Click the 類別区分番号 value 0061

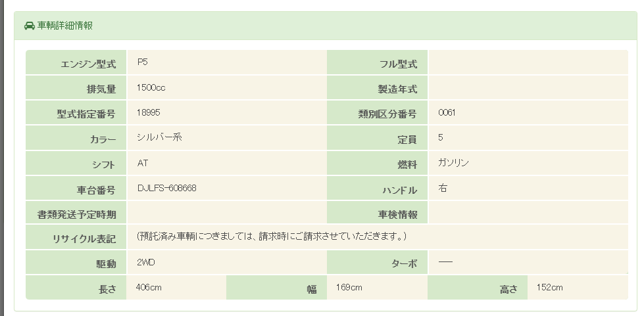447,112
